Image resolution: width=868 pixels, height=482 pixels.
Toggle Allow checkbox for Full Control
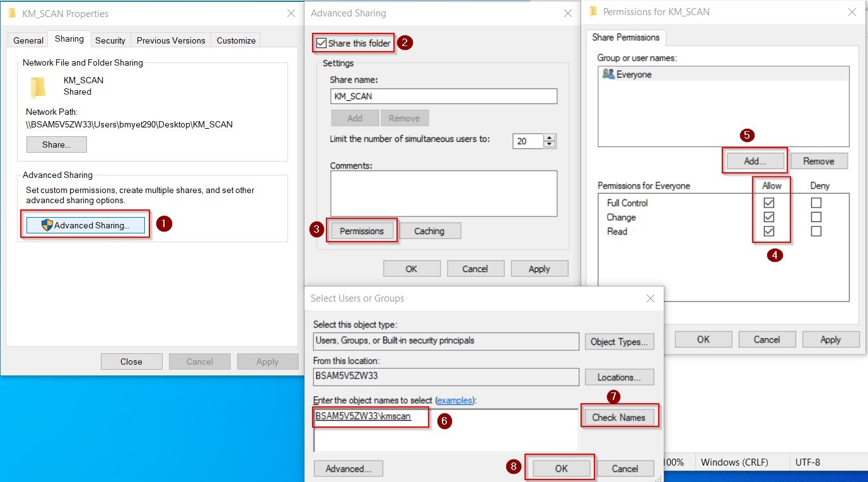pos(768,203)
